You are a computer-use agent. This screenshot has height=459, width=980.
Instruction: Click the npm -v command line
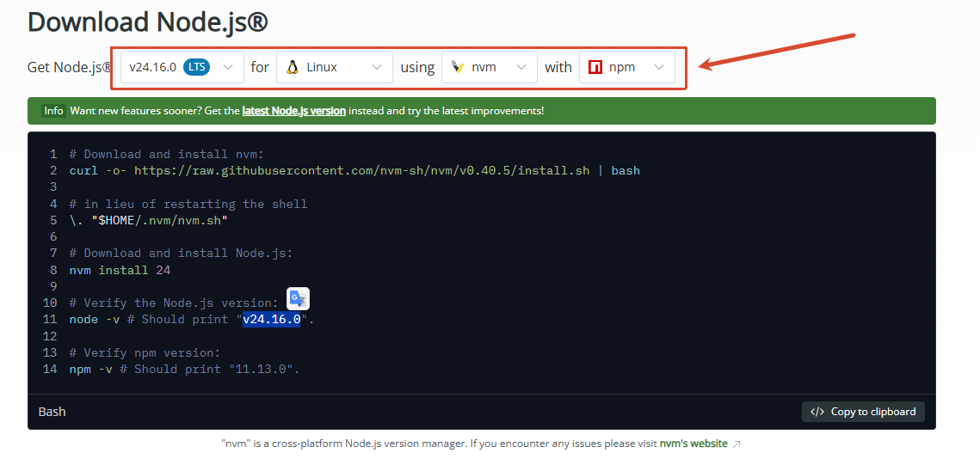[184, 369]
